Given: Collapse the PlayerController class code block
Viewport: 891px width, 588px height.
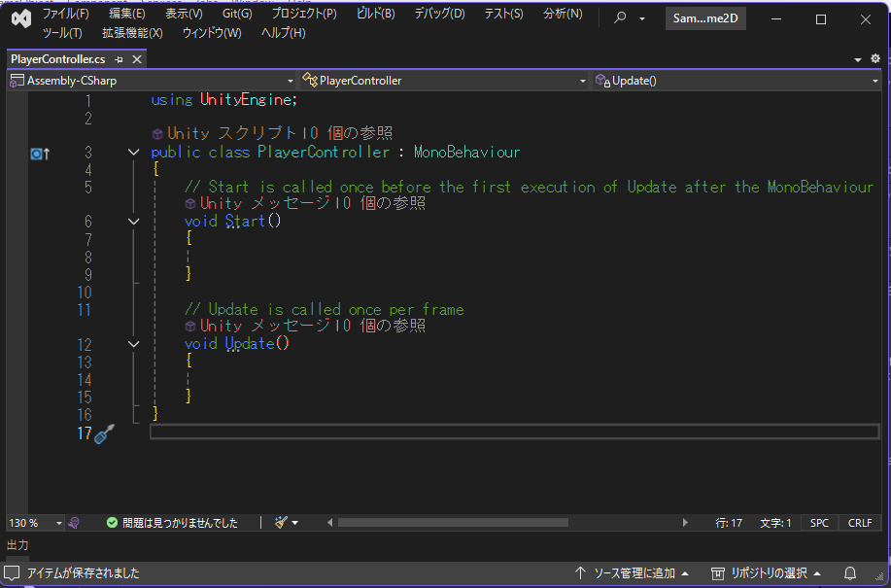Looking at the screenshot, I should pyautogui.click(x=134, y=153).
